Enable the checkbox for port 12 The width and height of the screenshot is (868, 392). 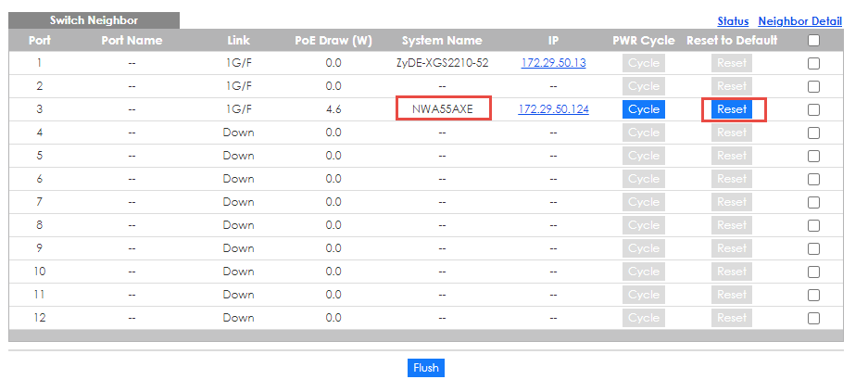click(x=813, y=318)
